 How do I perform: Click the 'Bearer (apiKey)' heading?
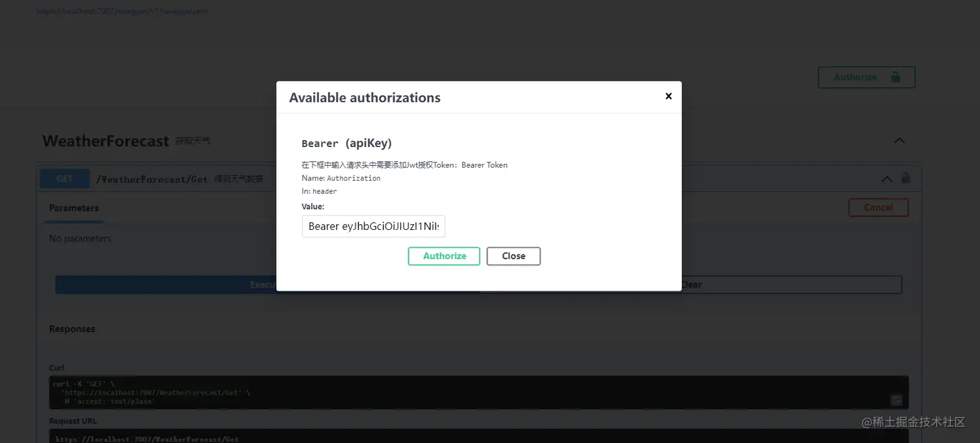[x=347, y=143]
